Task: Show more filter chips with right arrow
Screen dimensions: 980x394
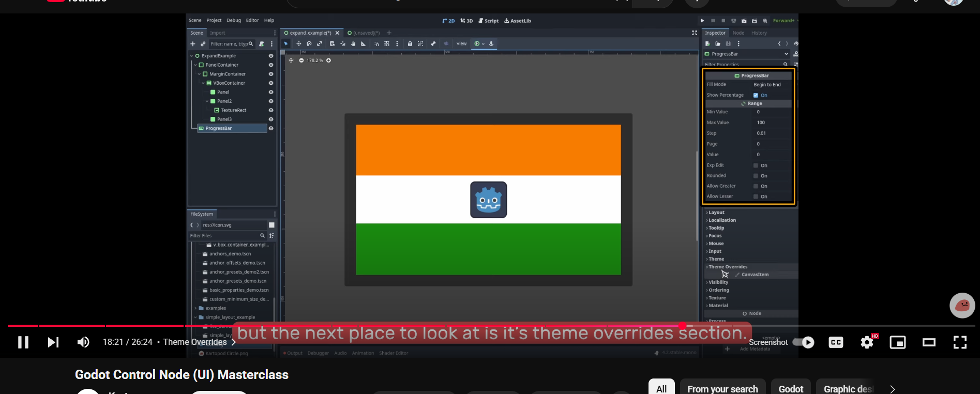Action: (x=892, y=389)
